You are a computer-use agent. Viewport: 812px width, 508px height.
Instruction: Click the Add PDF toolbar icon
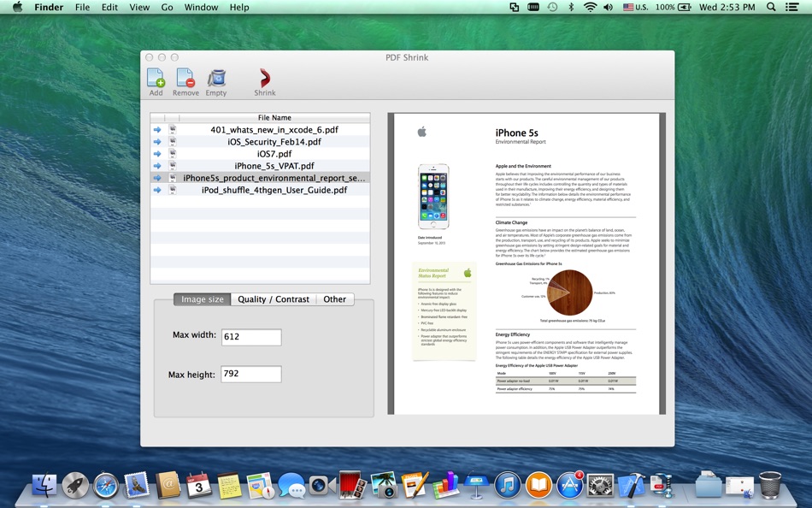[156, 79]
